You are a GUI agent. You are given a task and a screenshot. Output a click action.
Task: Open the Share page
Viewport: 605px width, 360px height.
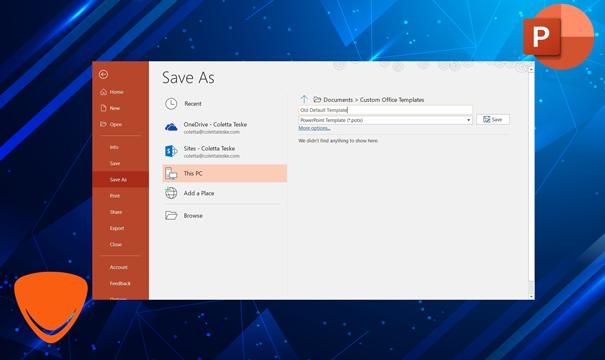pos(116,212)
